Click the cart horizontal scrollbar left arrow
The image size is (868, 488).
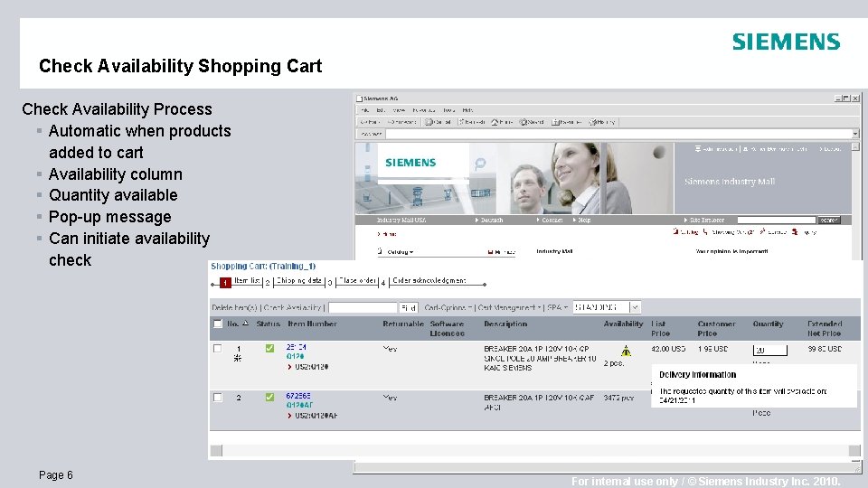point(216,450)
